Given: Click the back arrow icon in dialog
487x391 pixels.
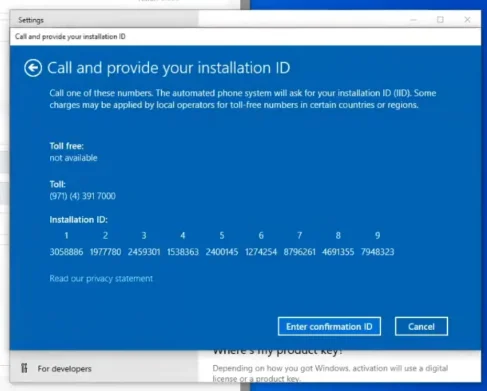Looking at the screenshot, I should tap(33, 68).
